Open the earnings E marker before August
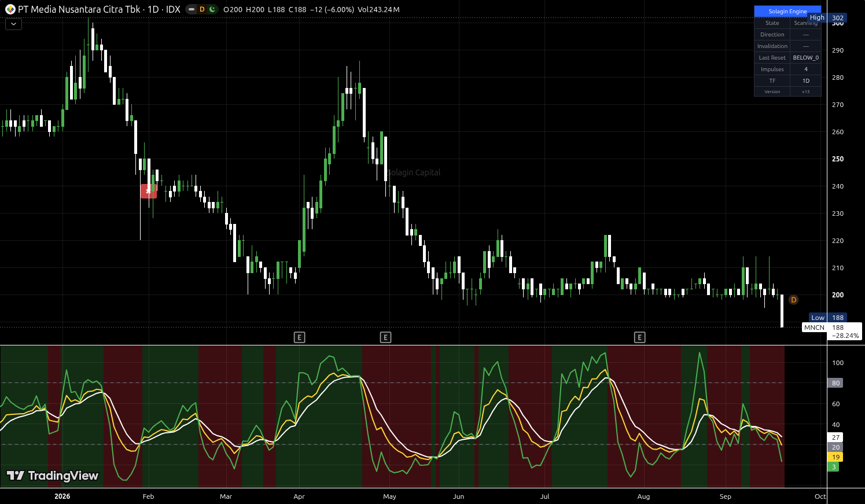 click(639, 337)
